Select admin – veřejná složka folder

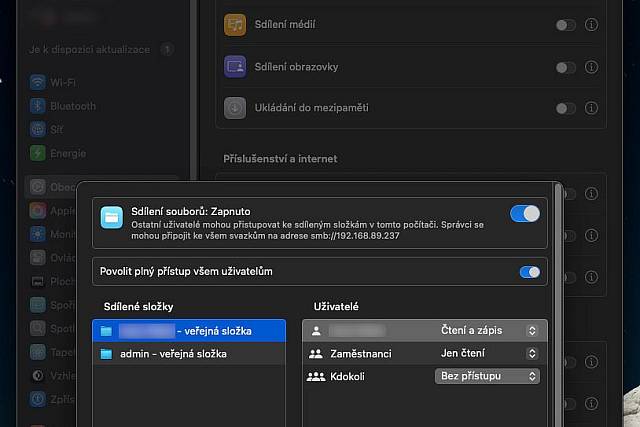(x=173, y=354)
